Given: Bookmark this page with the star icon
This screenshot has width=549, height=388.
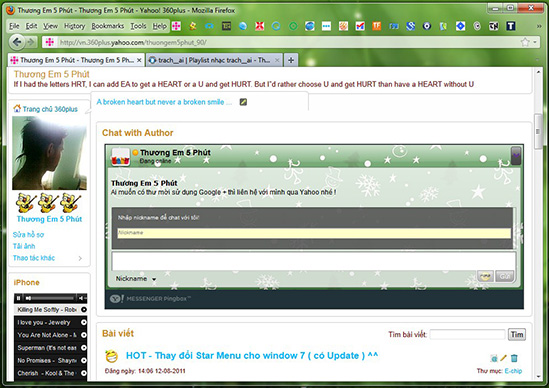Looking at the screenshot, I should [x=524, y=42].
